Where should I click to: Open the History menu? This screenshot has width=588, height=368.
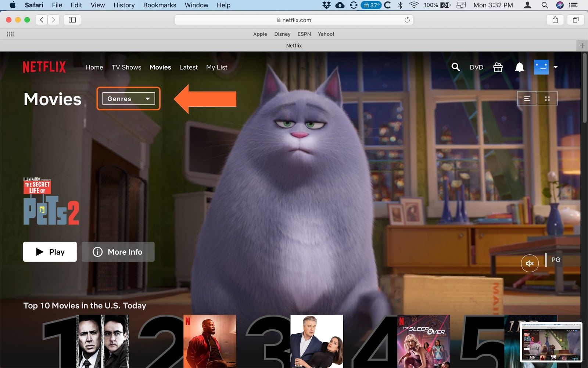(124, 5)
